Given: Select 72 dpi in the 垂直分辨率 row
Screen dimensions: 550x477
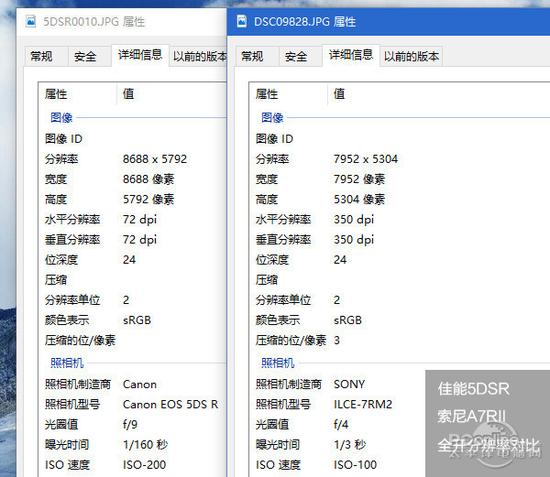Looking at the screenshot, I should point(140,240).
